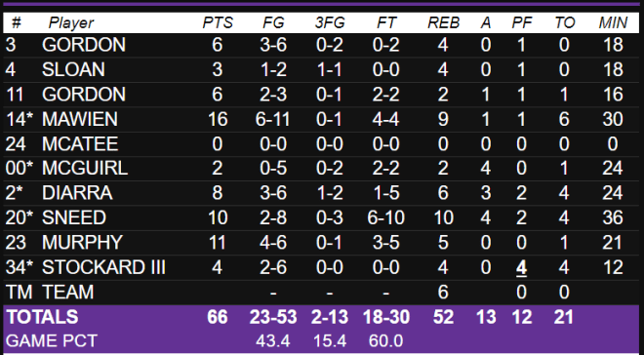
Task: Select the TOTALS row label
Action: [x=42, y=317]
